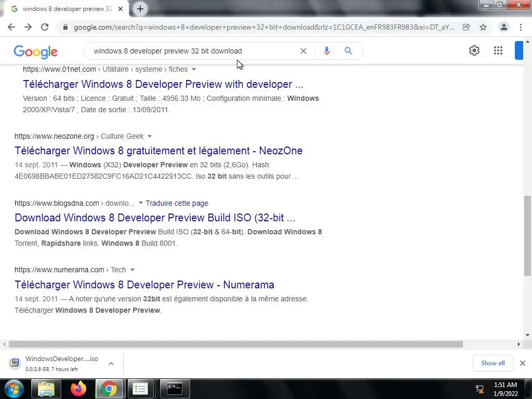
Task: Expand the 01net.com result options arrow
Action: point(194,69)
